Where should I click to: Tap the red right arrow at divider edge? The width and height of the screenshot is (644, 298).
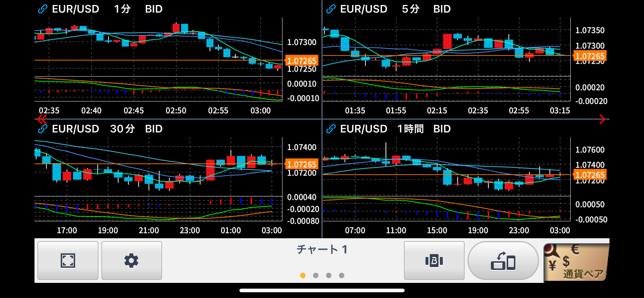[602, 119]
